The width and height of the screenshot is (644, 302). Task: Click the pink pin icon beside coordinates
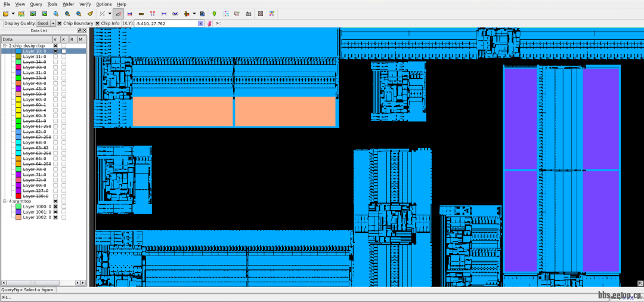[x=209, y=23]
